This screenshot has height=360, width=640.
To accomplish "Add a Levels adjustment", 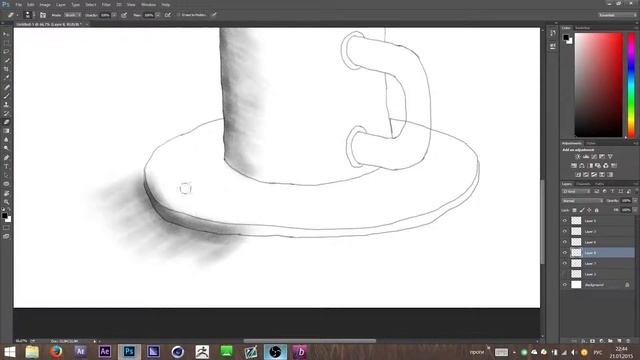I will [586, 157].
